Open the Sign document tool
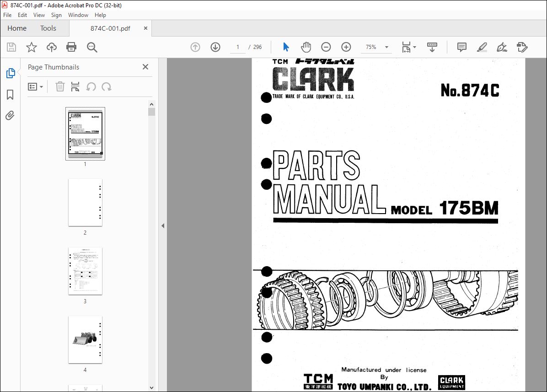The width and height of the screenshot is (547, 392). [502, 47]
